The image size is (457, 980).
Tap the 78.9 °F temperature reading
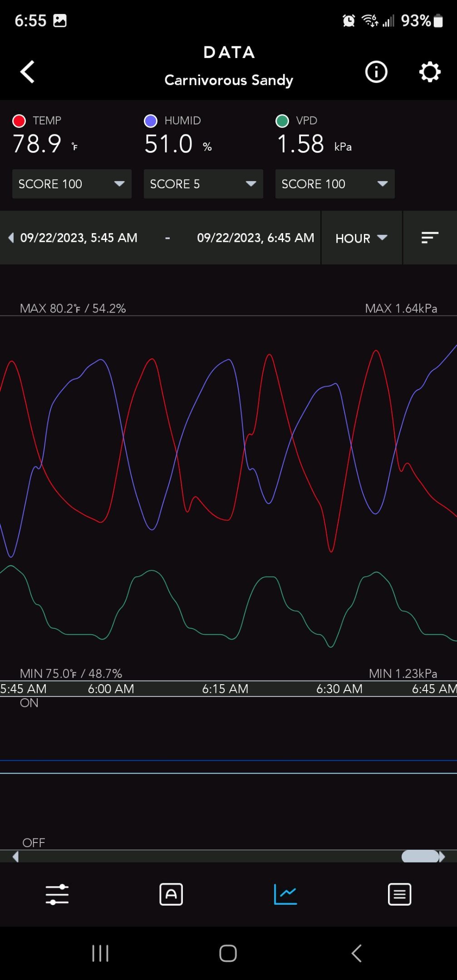45,144
